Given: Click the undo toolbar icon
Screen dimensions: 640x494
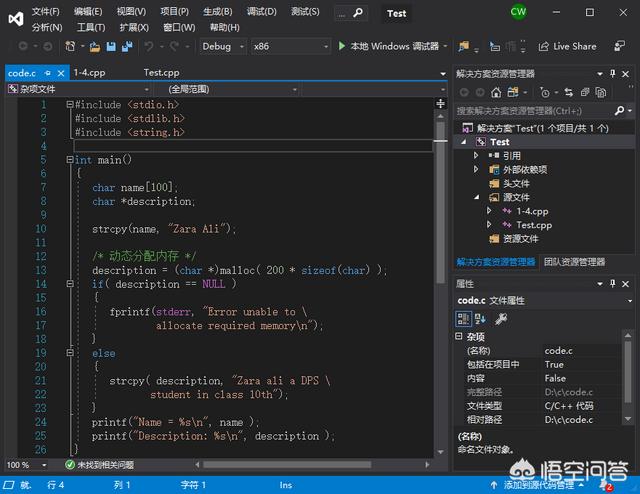Looking at the screenshot, I should point(149,47).
